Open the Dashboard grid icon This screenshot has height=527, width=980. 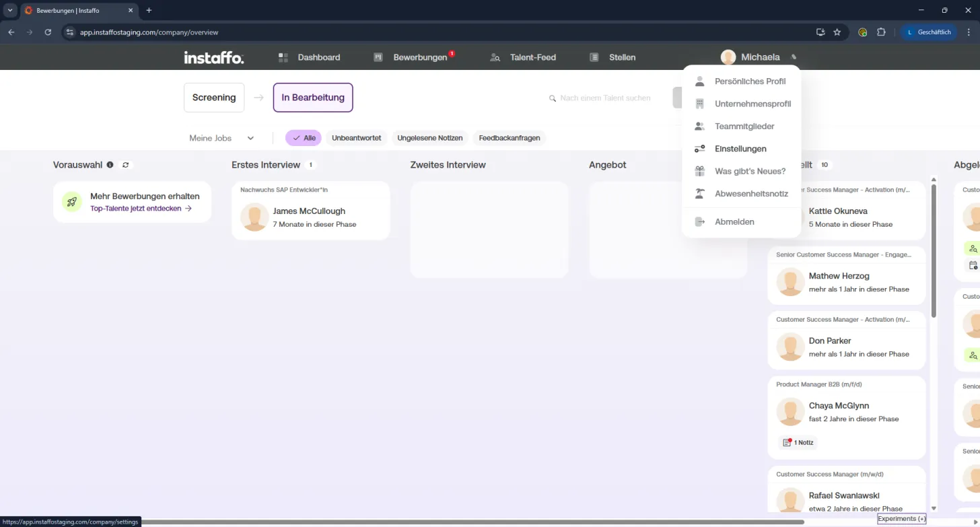[283, 58]
